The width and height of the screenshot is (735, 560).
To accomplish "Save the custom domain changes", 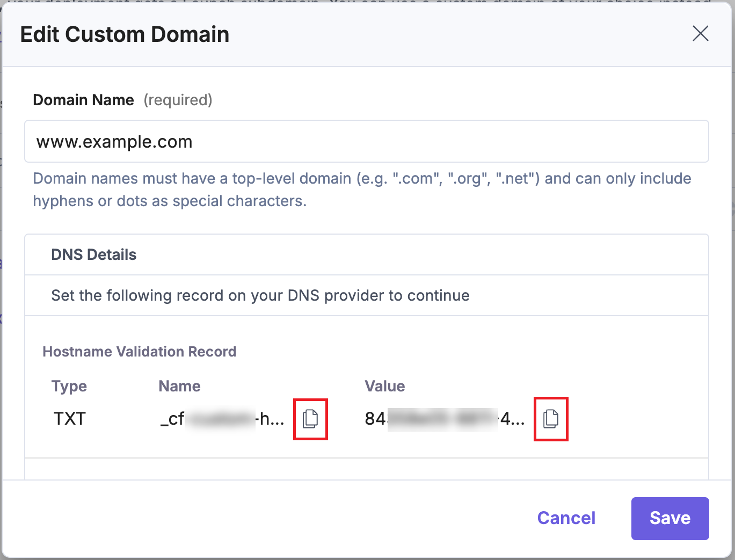I will click(670, 518).
